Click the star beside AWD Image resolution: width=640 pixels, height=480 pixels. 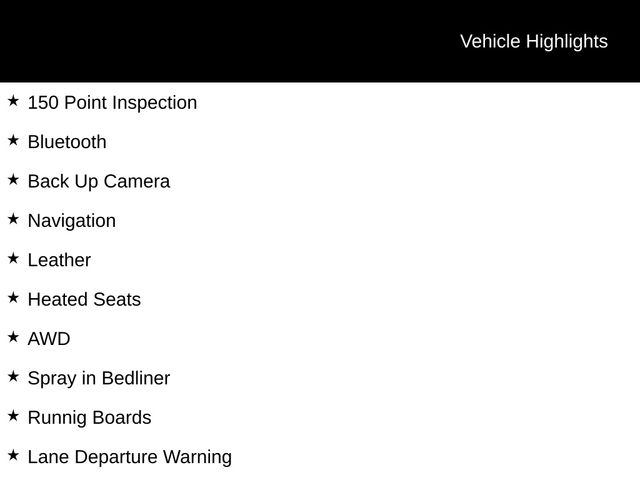pos(13,337)
